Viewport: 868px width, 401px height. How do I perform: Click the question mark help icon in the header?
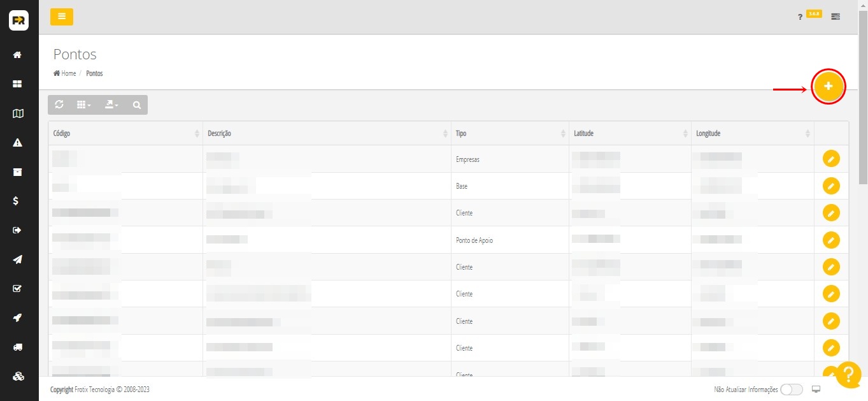(x=800, y=17)
